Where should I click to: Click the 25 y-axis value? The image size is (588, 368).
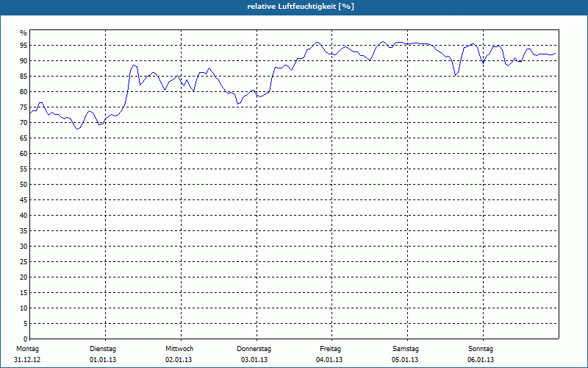[24, 262]
